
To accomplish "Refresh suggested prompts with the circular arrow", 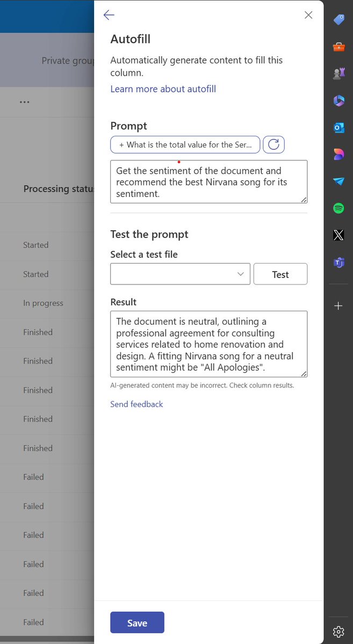I will [x=273, y=144].
